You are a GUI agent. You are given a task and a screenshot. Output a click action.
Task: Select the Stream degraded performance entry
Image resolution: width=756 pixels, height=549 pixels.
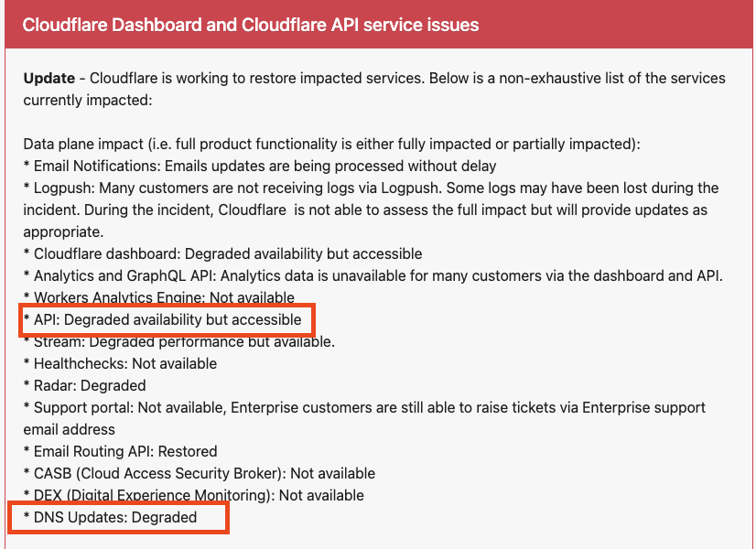178,341
